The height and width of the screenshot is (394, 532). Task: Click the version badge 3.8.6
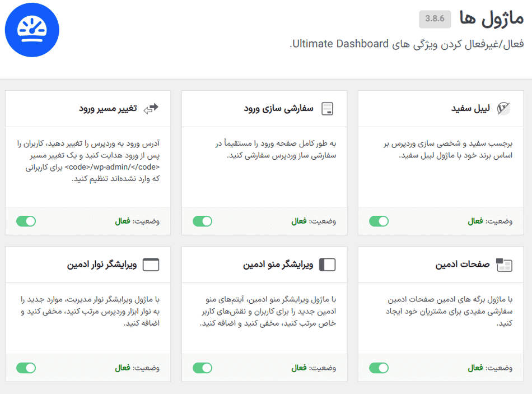tap(435, 19)
